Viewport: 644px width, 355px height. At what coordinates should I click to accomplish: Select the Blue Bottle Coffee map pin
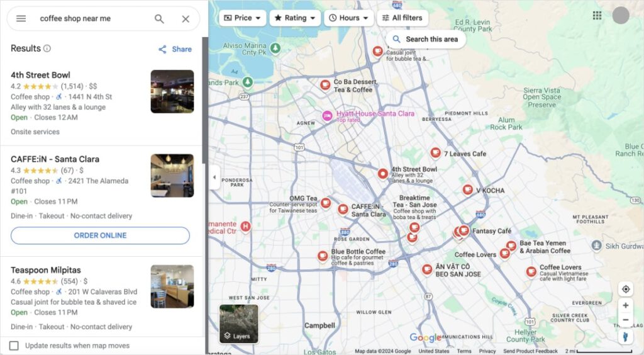[x=323, y=256]
